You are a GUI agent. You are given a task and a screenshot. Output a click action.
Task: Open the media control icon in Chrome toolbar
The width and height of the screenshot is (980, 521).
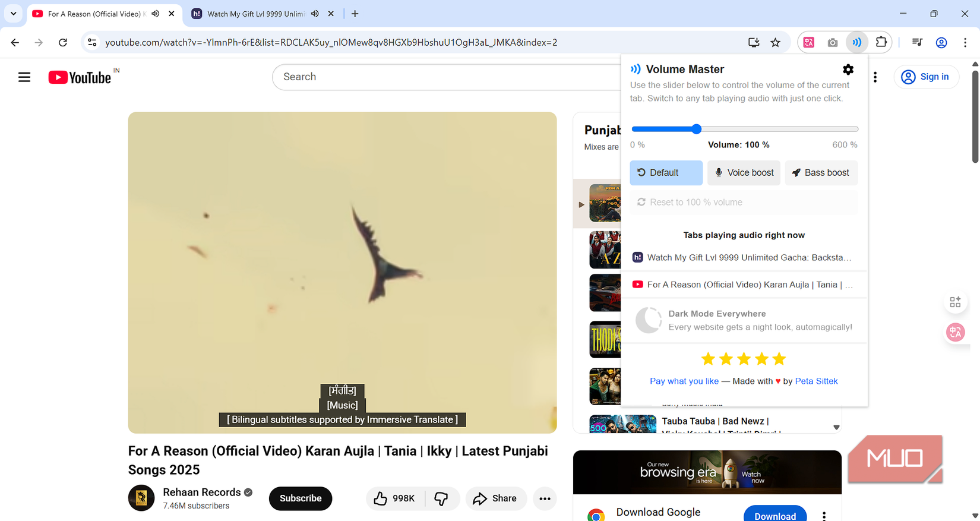(917, 42)
